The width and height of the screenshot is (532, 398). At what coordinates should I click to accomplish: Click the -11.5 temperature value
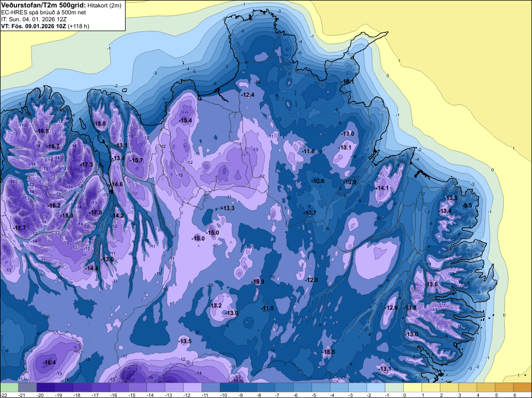pos(268,308)
